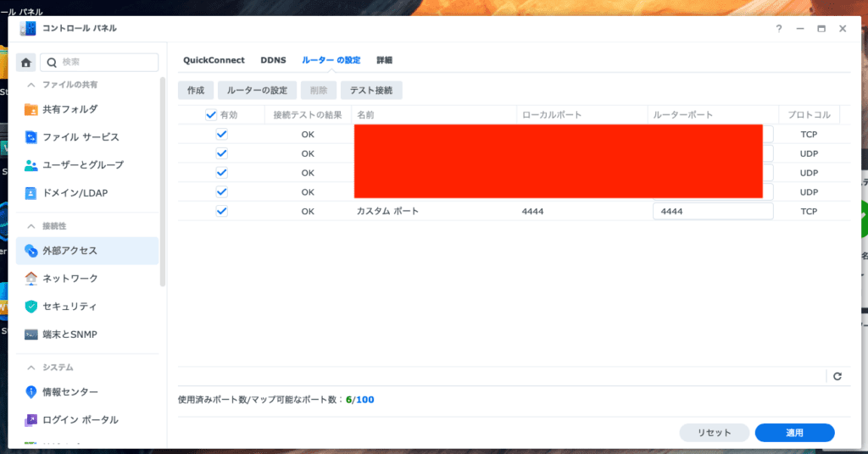Click the router port field showing 4444
This screenshot has width=868, height=454.
(x=712, y=212)
